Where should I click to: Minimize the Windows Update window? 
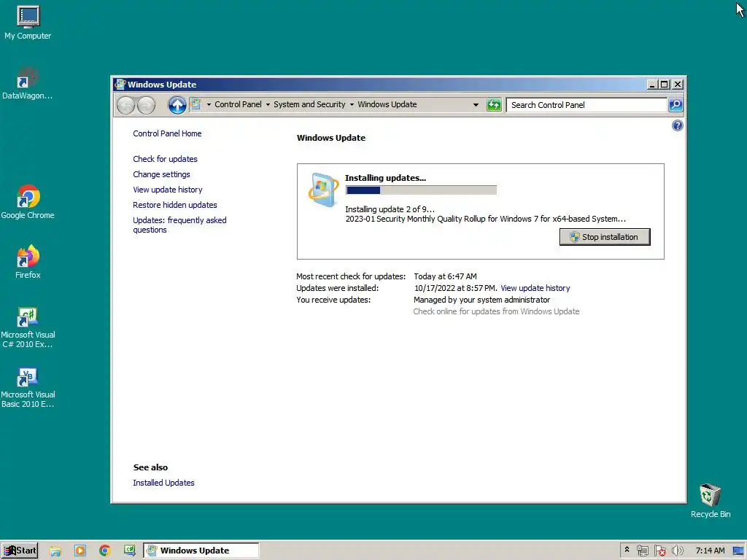(x=652, y=85)
